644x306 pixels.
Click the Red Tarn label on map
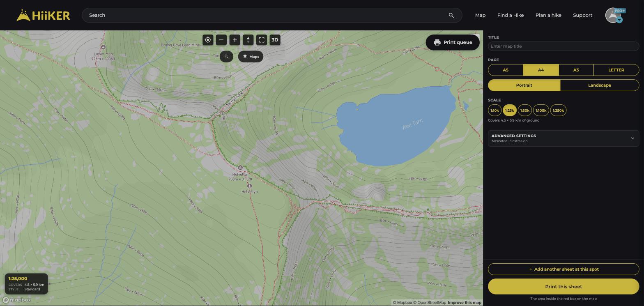pos(412,124)
